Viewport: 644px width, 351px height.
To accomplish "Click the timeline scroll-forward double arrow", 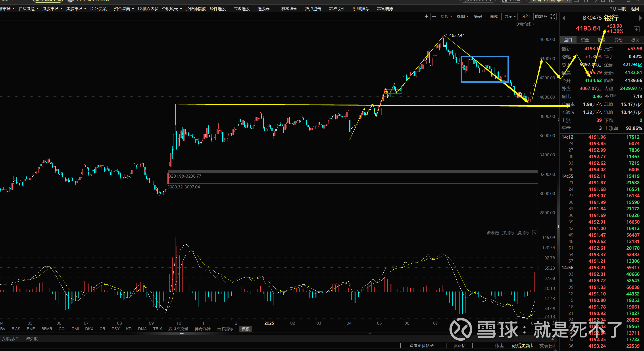I will pyautogui.click(x=554, y=322).
